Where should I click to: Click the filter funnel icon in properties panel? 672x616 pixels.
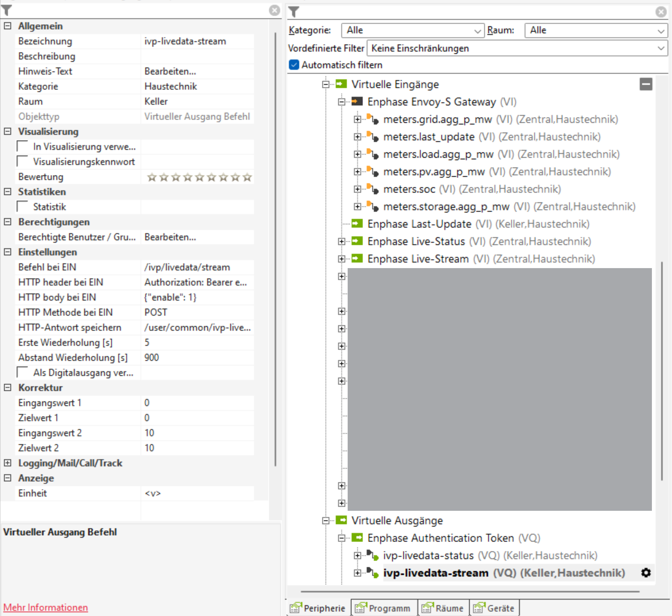(x=7, y=11)
